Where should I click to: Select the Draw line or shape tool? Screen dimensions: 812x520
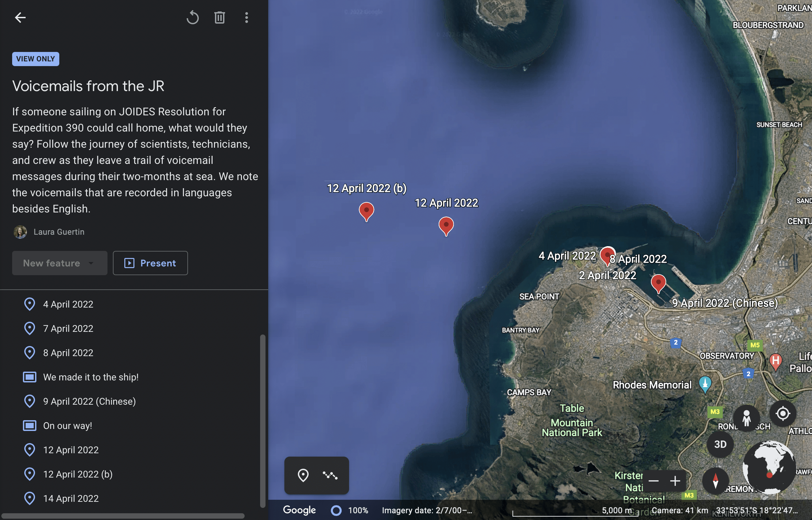tap(330, 475)
